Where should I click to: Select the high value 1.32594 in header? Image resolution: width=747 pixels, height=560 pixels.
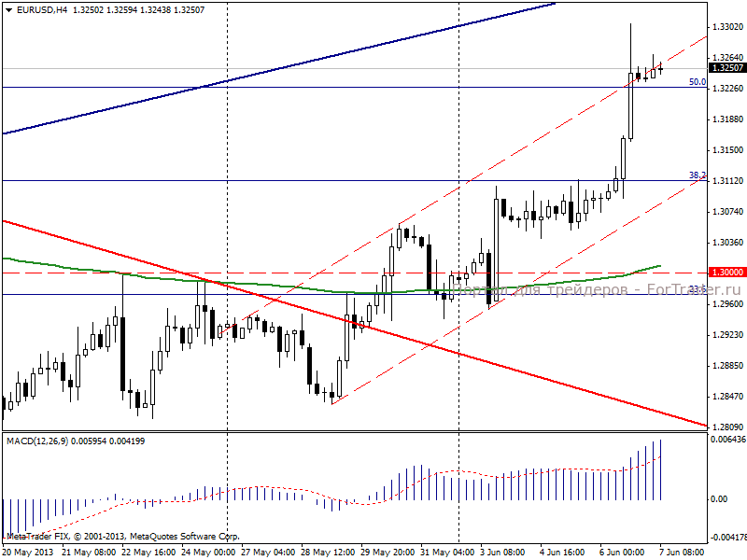(x=121, y=10)
